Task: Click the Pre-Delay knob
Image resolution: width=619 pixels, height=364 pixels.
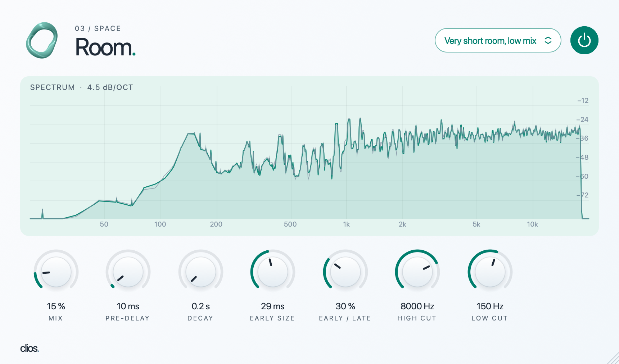Action: 128,272
